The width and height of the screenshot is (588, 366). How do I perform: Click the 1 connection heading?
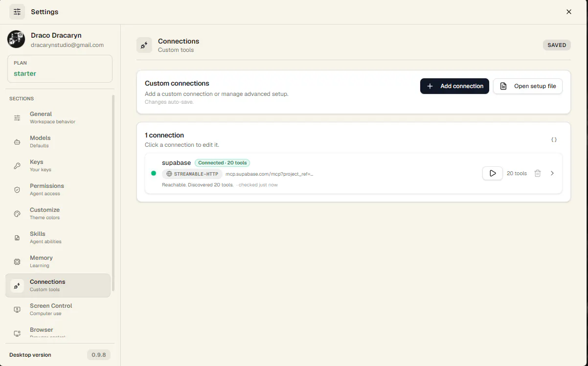[164, 135]
